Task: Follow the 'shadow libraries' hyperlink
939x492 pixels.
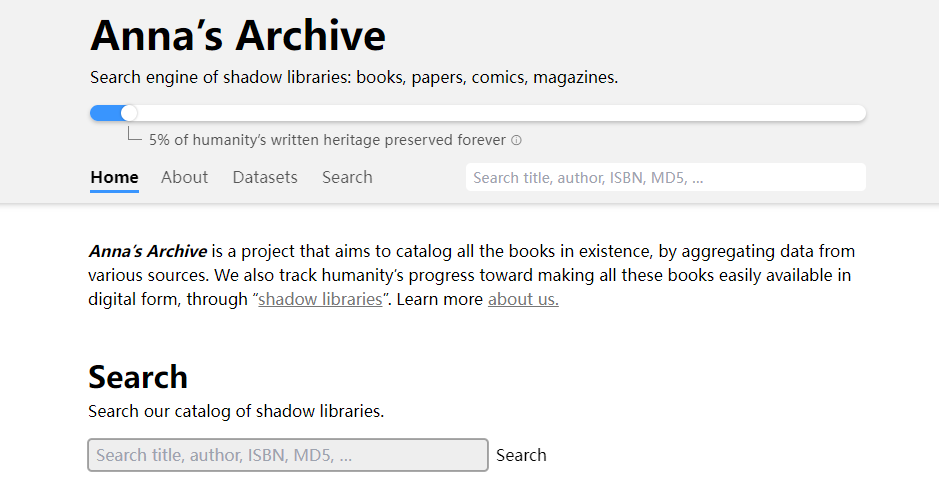Action: tap(320, 299)
